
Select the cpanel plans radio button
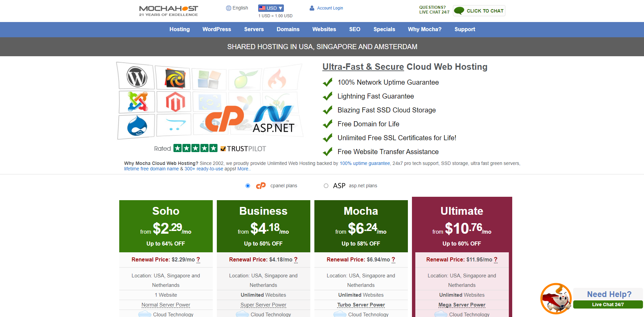248,186
